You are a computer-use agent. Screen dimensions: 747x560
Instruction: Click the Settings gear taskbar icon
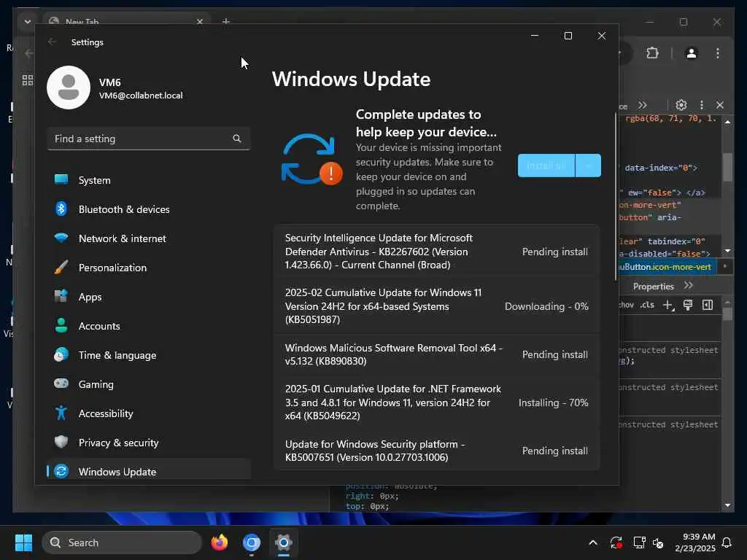284,542
